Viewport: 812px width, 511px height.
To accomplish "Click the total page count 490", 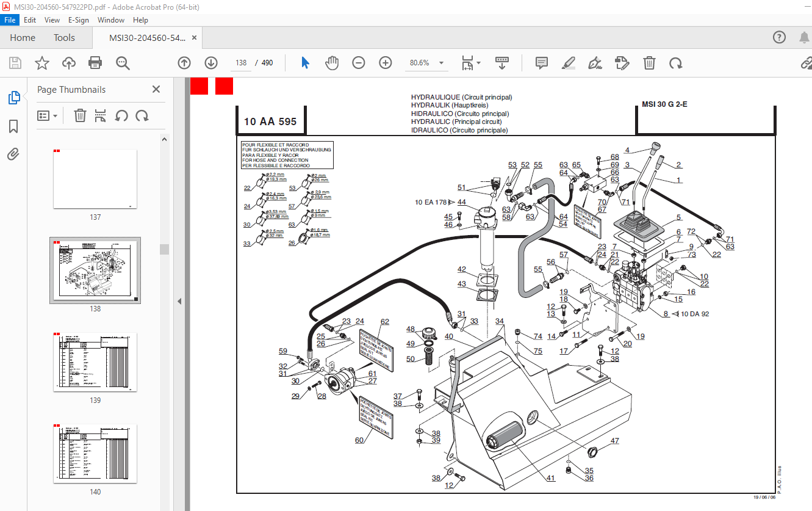I will point(267,63).
